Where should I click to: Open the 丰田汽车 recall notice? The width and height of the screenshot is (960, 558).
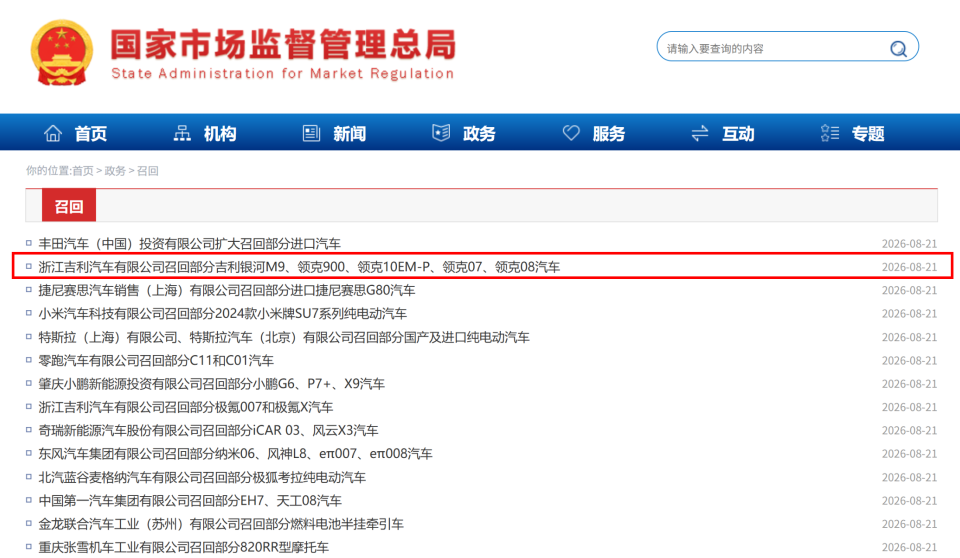[x=190, y=244]
